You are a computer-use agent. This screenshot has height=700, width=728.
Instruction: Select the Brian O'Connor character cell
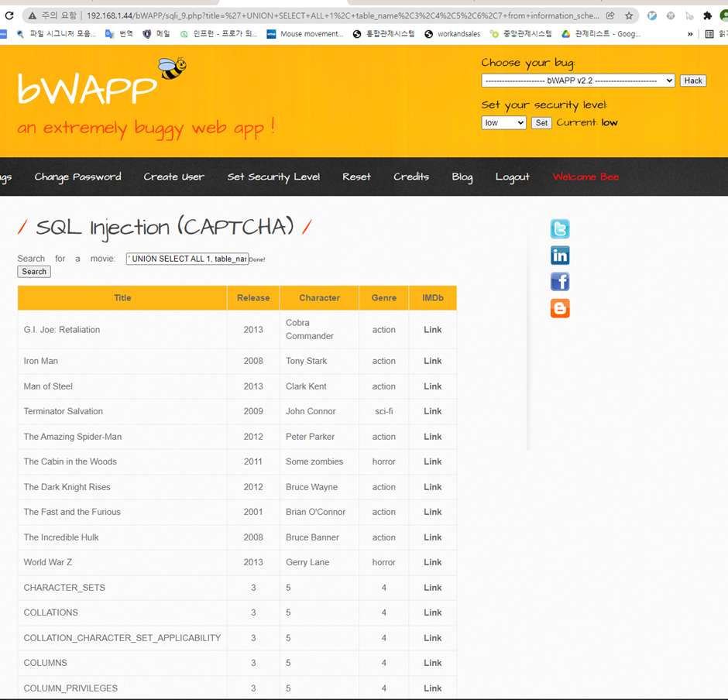point(319,512)
